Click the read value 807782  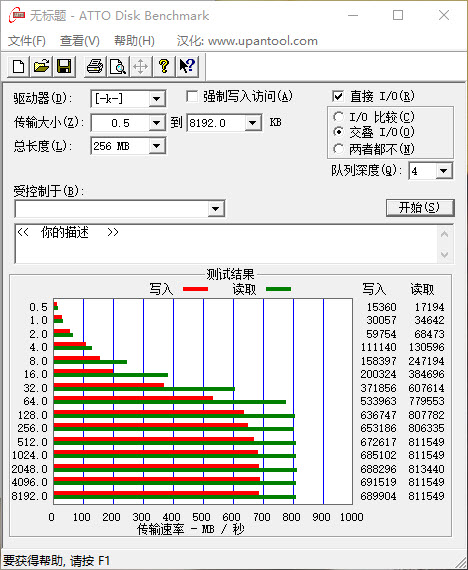click(426, 415)
